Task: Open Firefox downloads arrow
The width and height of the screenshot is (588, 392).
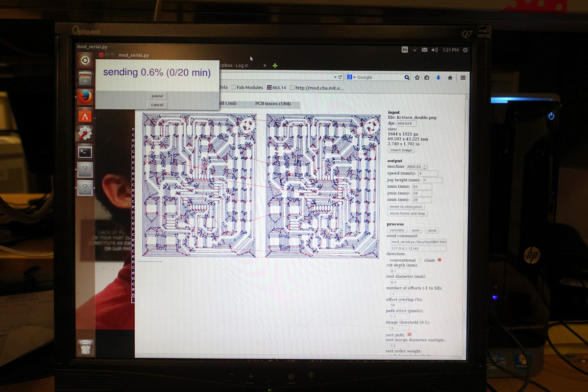Action: click(x=439, y=77)
